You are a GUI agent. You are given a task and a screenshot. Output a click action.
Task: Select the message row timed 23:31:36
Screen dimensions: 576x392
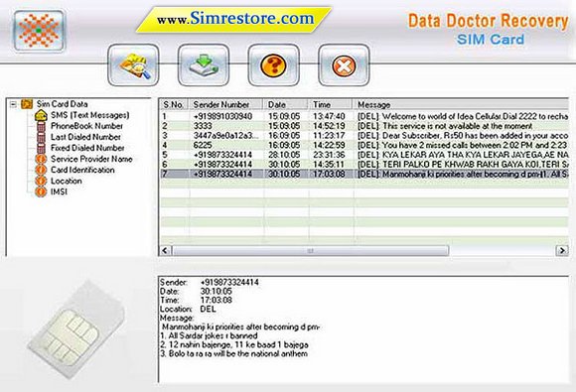(364, 155)
